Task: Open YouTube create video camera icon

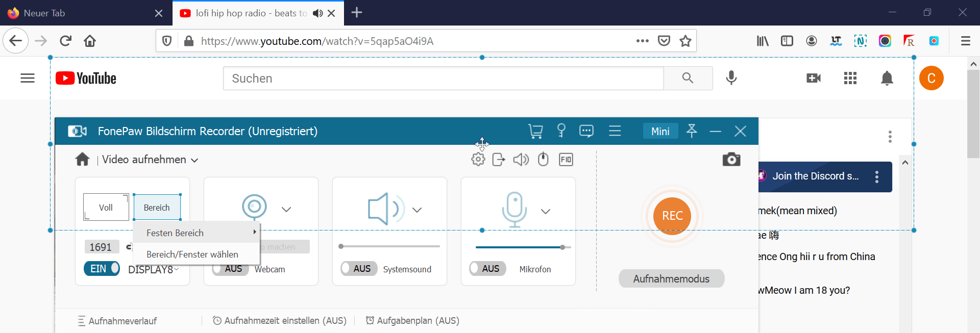Action: coord(814,78)
